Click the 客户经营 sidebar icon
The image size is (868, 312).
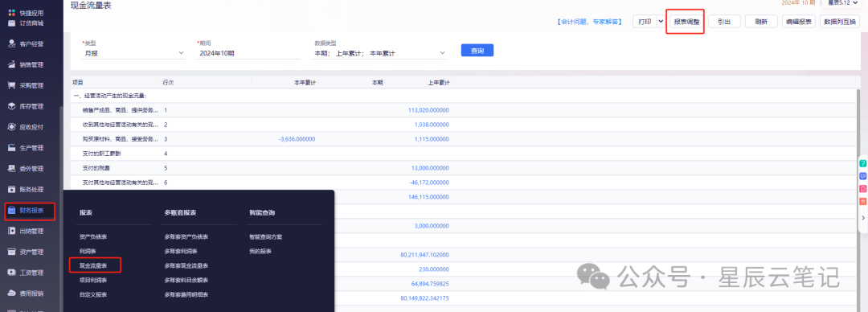coord(11,43)
